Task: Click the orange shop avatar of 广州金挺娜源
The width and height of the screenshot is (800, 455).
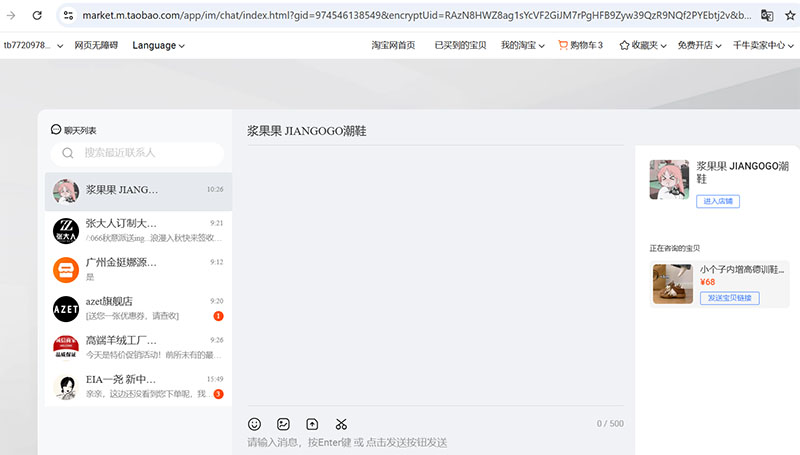Action: pos(66,270)
